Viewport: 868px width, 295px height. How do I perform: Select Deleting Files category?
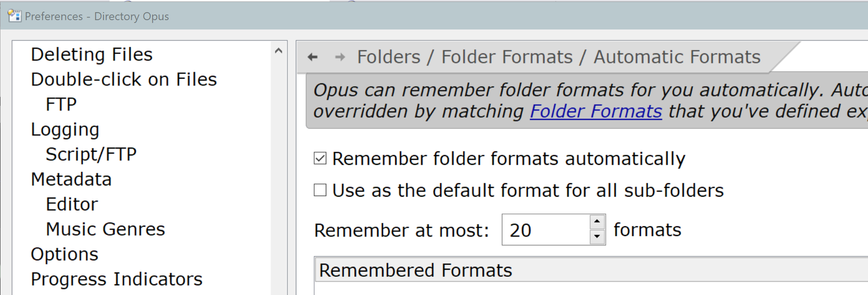click(92, 54)
